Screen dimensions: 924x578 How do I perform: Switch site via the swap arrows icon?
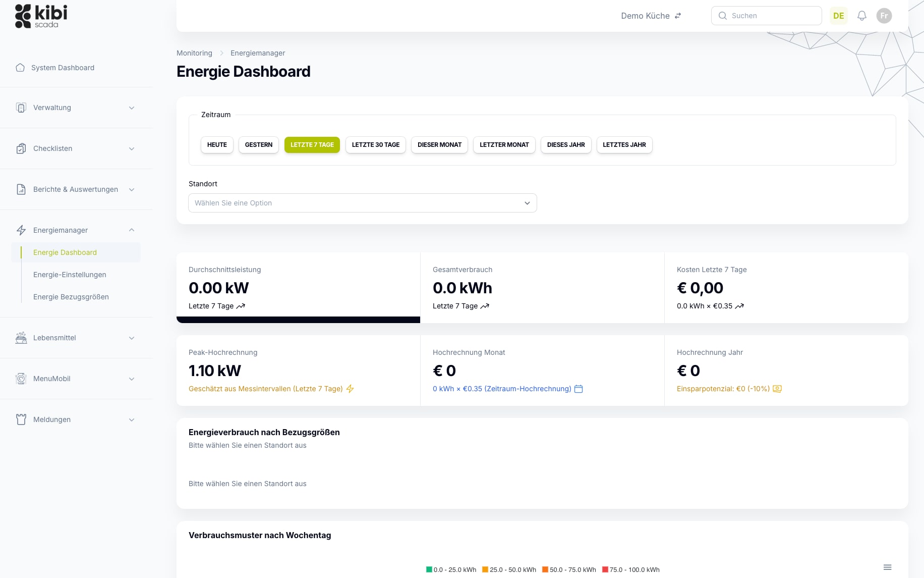point(678,16)
